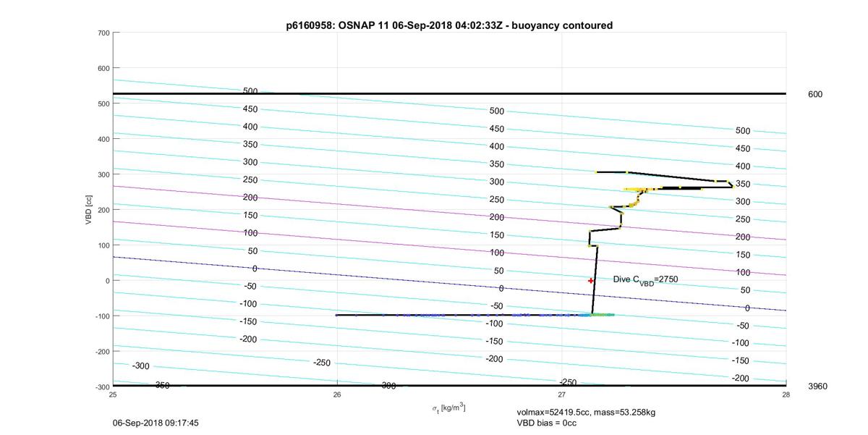The width and height of the screenshot is (868, 435).
Task: Click the x-axis tick label '28'
Action: pos(786,394)
